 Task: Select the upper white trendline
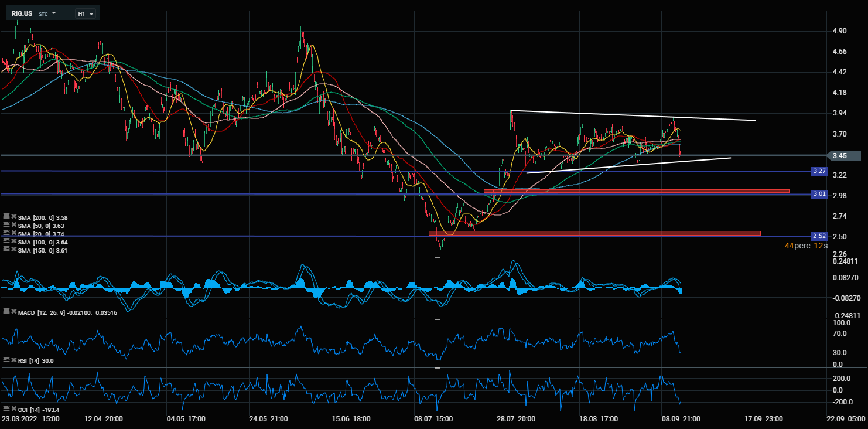point(633,115)
